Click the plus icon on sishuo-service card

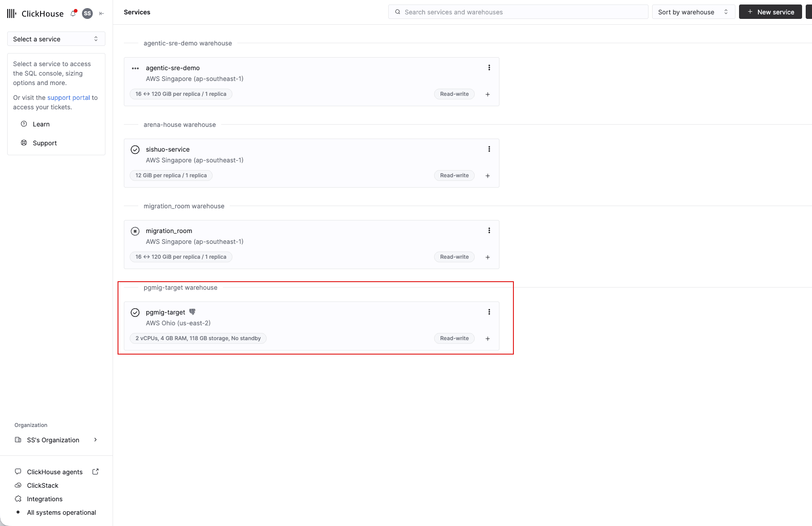pos(487,176)
